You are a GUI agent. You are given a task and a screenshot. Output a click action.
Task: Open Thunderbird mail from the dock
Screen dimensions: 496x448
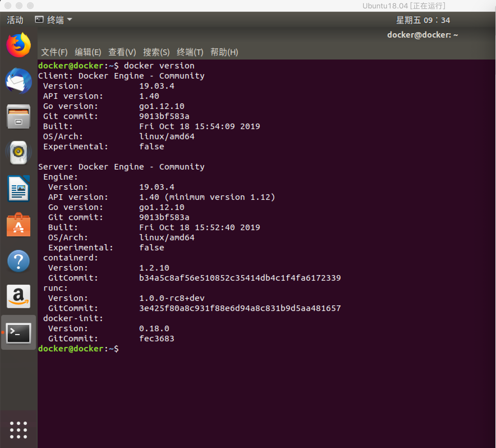pos(19,81)
